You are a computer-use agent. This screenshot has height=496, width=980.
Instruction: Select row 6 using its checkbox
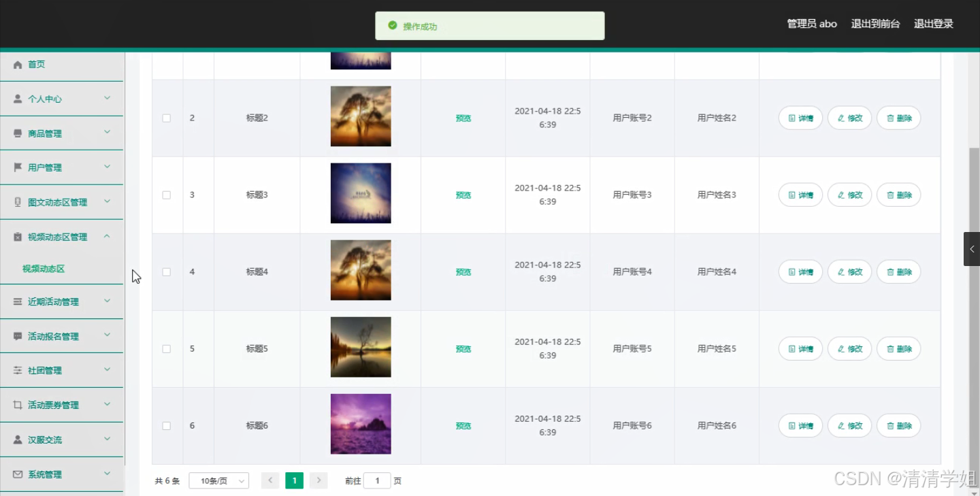click(x=166, y=425)
